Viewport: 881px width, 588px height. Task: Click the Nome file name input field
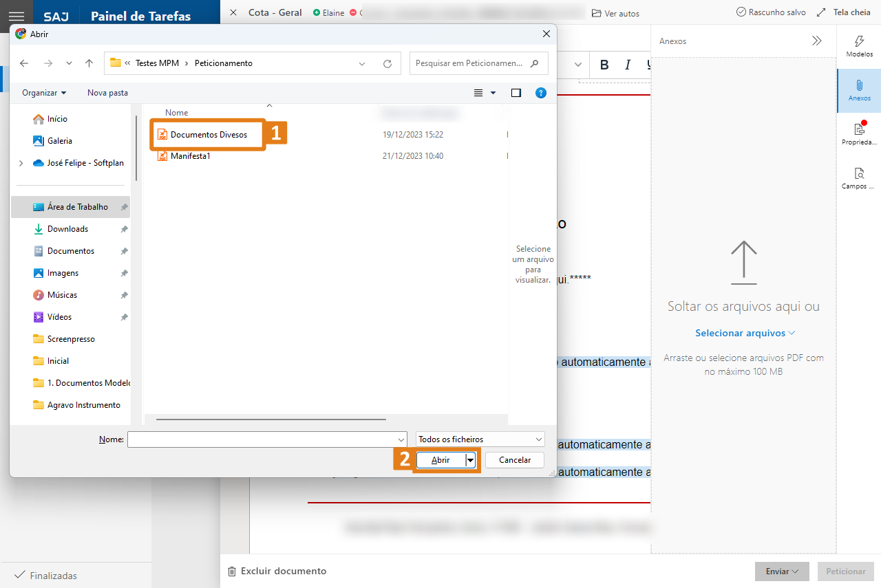[x=266, y=439]
